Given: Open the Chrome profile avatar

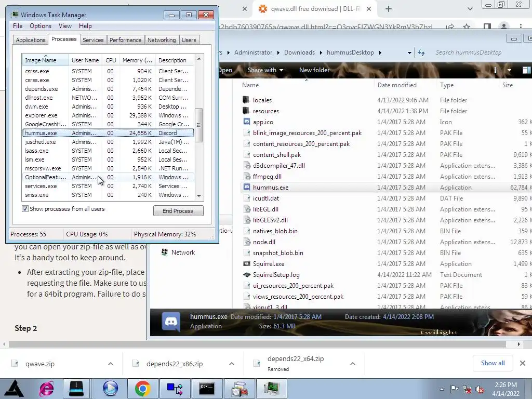Looking at the screenshot, I should [504, 26].
